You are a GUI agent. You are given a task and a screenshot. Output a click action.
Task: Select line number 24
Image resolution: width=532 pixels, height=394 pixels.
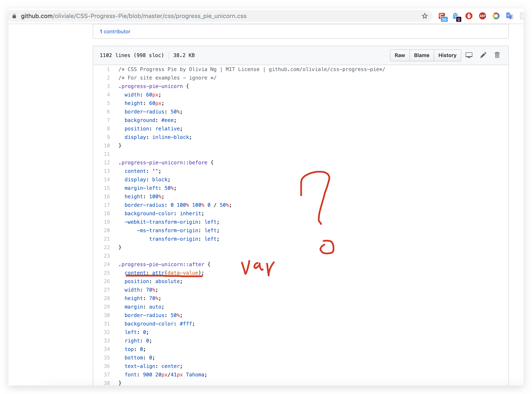[107, 264]
